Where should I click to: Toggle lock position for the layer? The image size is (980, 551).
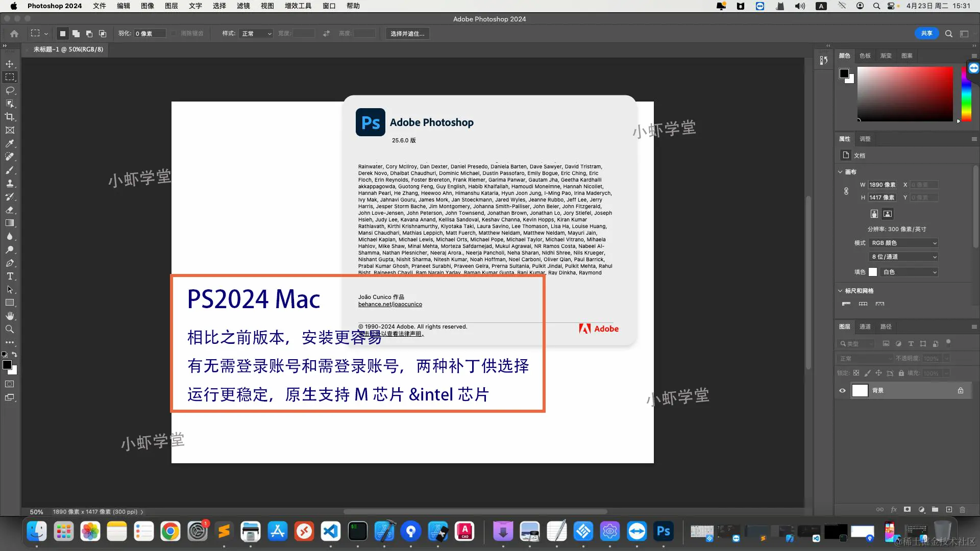(879, 373)
